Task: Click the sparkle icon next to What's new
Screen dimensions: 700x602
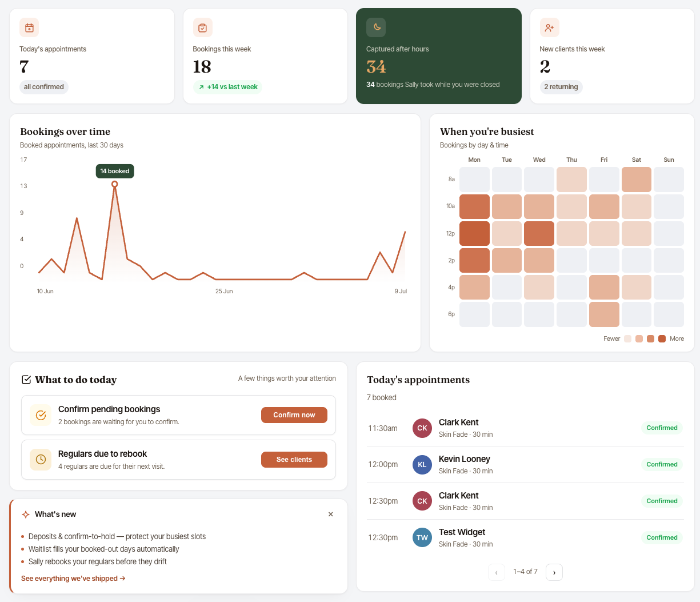Action: tap(26, 515)
